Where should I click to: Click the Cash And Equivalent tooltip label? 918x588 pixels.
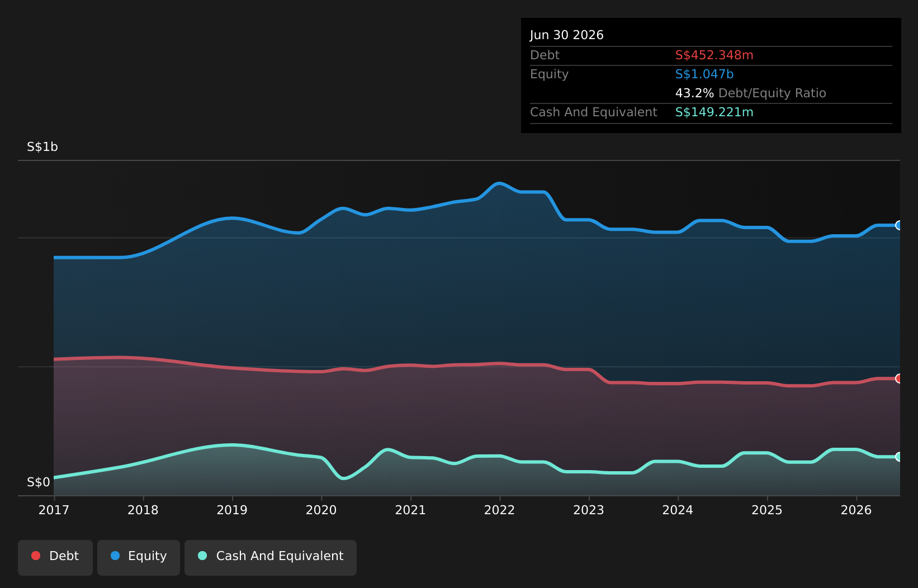click(x=594, y=112)
